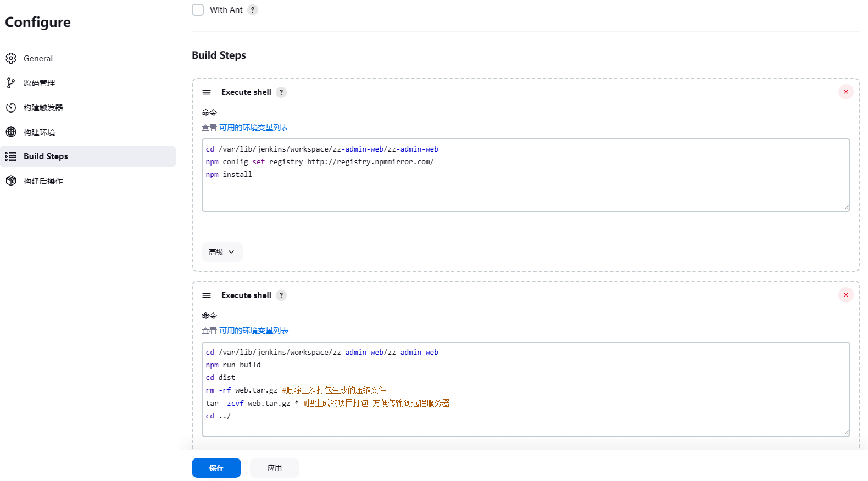Viewport: 868px width, 481px height.
Task: Click the 'cd ../' line
Action: [219, 416]
